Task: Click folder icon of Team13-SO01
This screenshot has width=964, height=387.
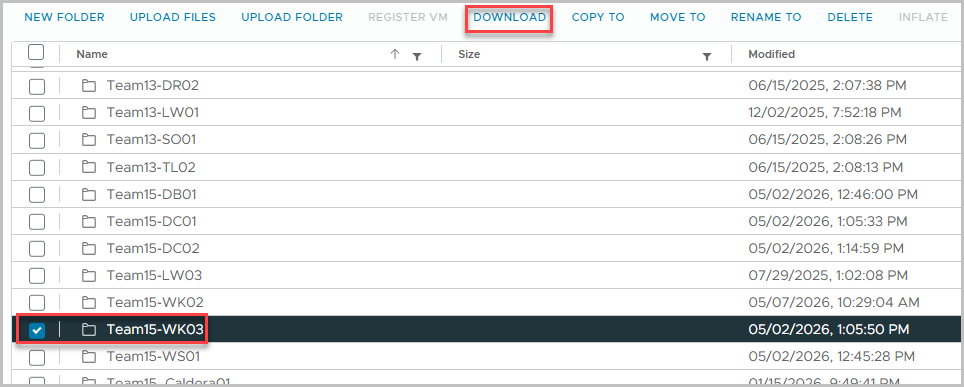Action: point(89,140)
